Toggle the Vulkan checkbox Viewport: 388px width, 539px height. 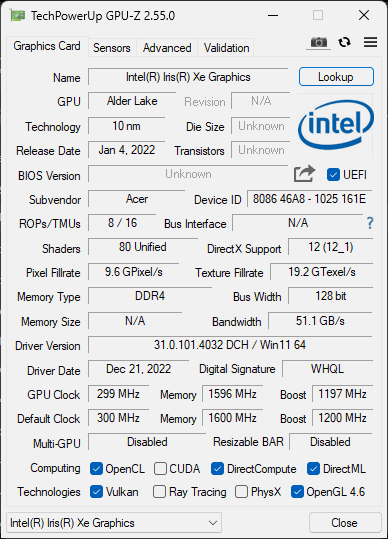tap(96, 492)
